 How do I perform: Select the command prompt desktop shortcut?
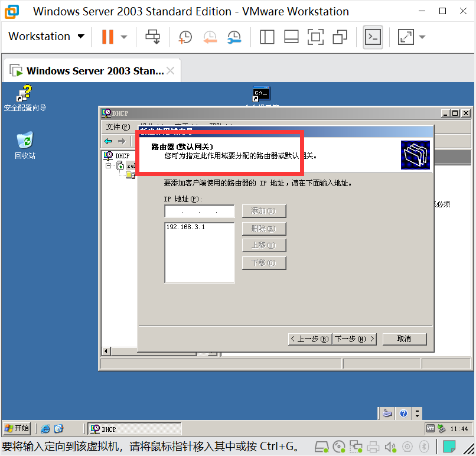[x=262, y=95]
